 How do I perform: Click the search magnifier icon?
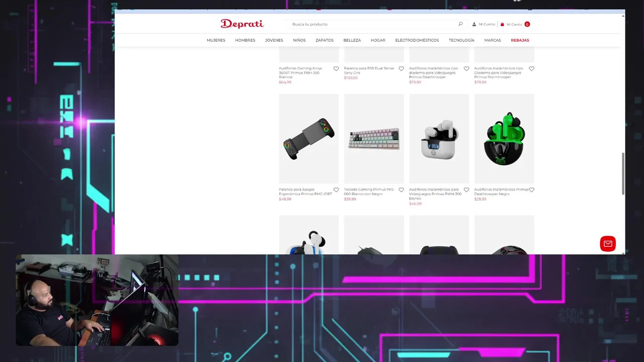pyautogui.click(x=460, y=24)
